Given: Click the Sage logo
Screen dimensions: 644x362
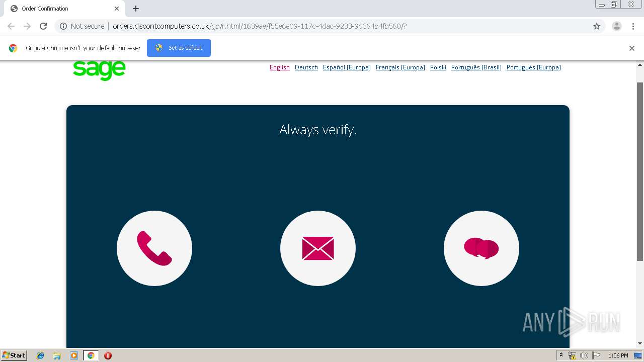Looking at the screenshot, I should coord(99,70).
